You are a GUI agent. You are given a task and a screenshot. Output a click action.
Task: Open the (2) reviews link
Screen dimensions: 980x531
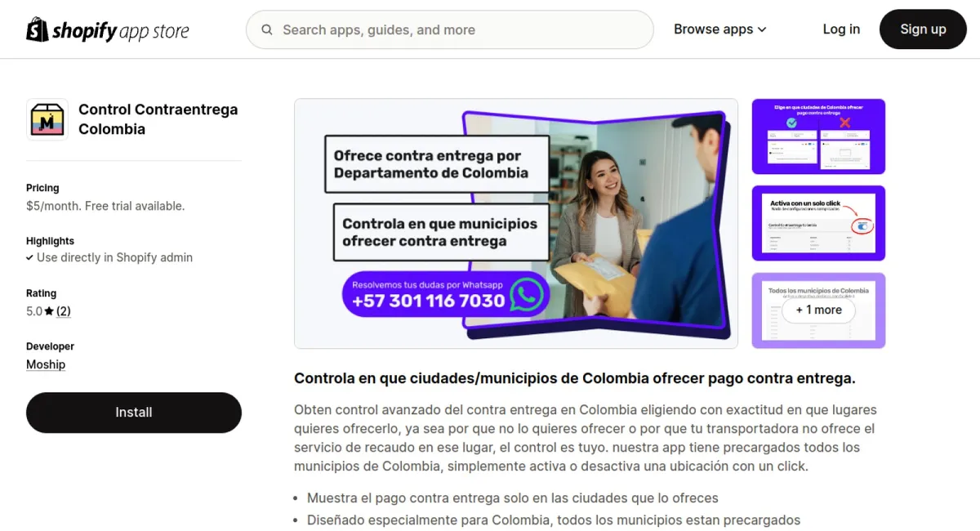pos(64,311)
